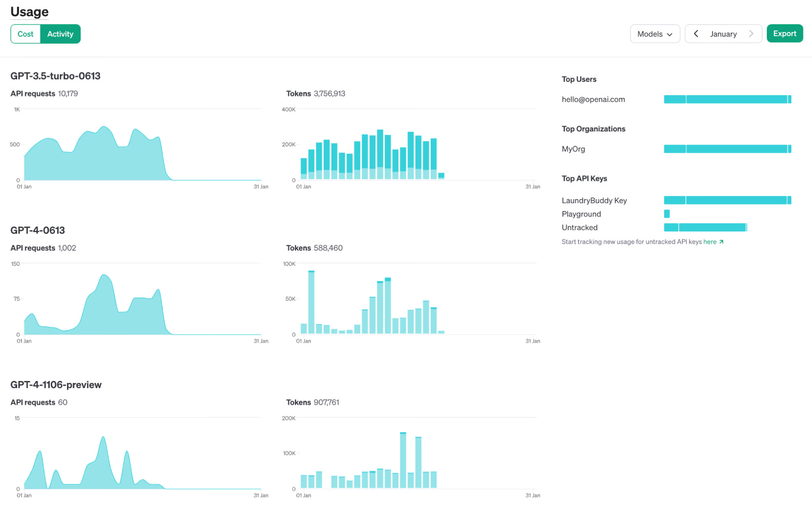Screen dimensions: 812x509
Task: Click the Cost tab
Action: pos(25,33)
